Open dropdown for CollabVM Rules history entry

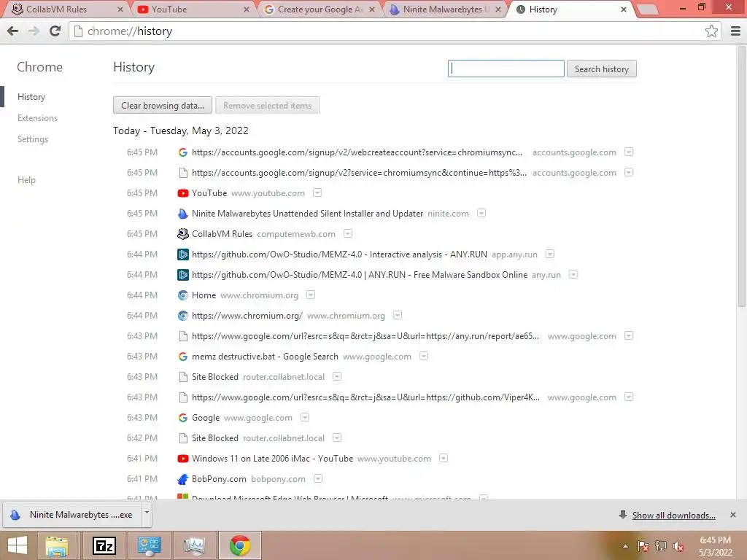coord(348,233)
